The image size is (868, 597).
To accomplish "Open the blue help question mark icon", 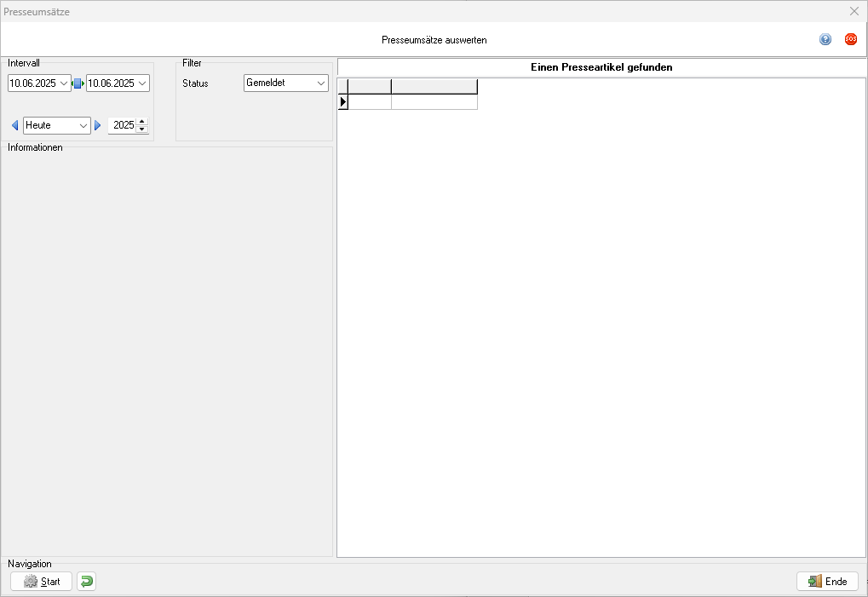I will [x=825, y=39].
